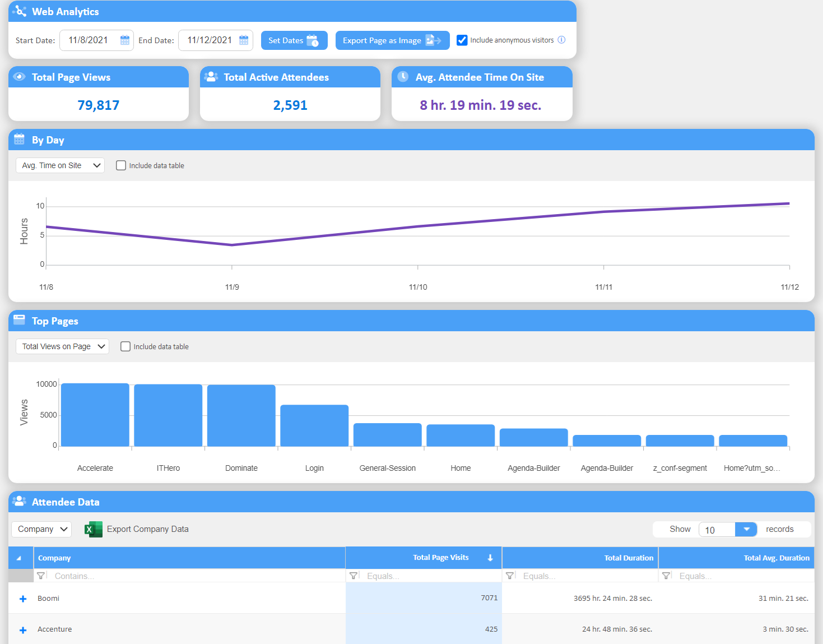Sort by the Company column header
823x644 pixels.
click(x=54, y=558)
